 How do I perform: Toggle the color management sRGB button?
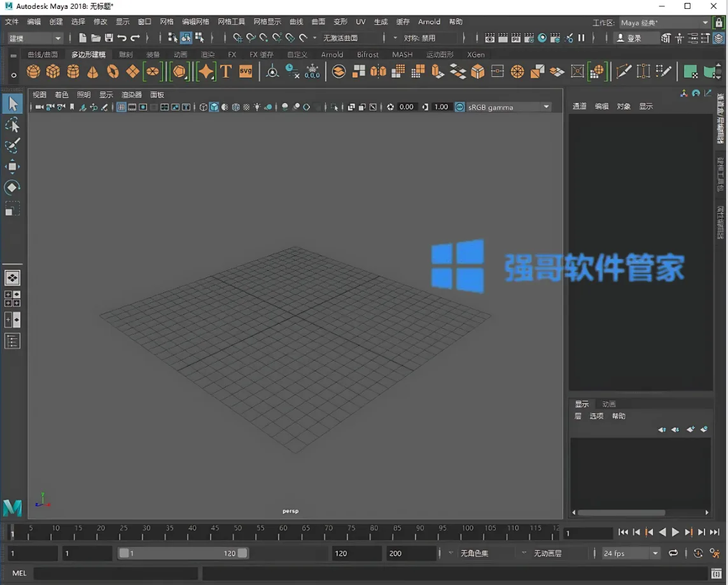[x=459, y=107]
